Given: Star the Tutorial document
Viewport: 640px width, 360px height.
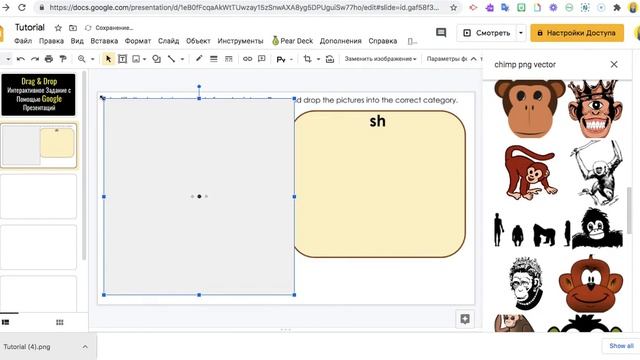Looking at the screenshot, I should tap(58, 28).
